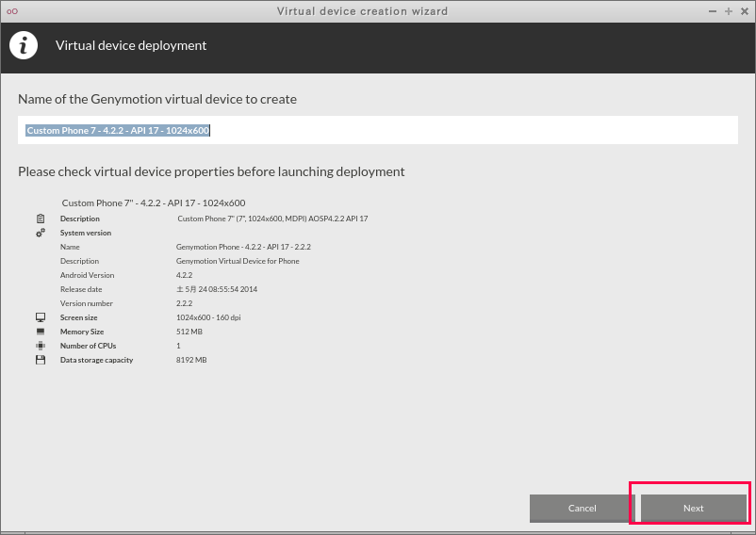756x535 pixels.
Task: Click the Memory Size label
Action: (82, 332)
